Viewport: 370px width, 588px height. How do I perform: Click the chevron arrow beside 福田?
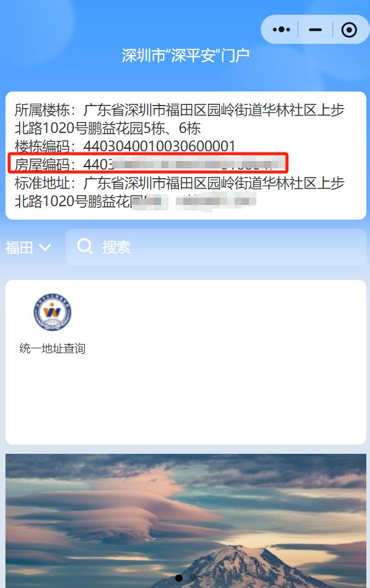(x=45, y=248)
